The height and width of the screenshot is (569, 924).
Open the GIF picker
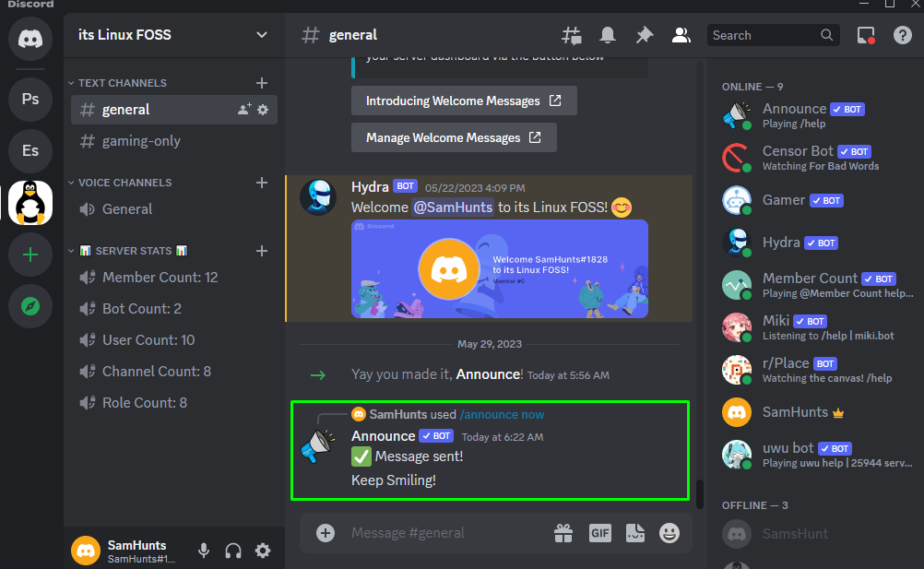coord(600,533)
